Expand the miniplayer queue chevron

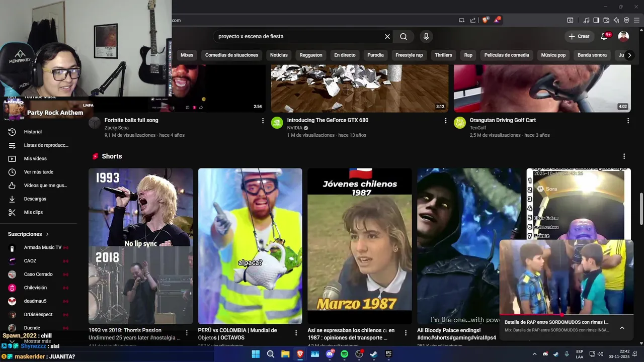click(622, 328)
